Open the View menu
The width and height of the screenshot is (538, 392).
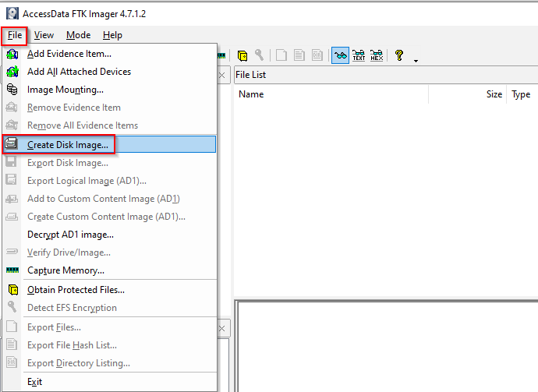coord(44,35)
